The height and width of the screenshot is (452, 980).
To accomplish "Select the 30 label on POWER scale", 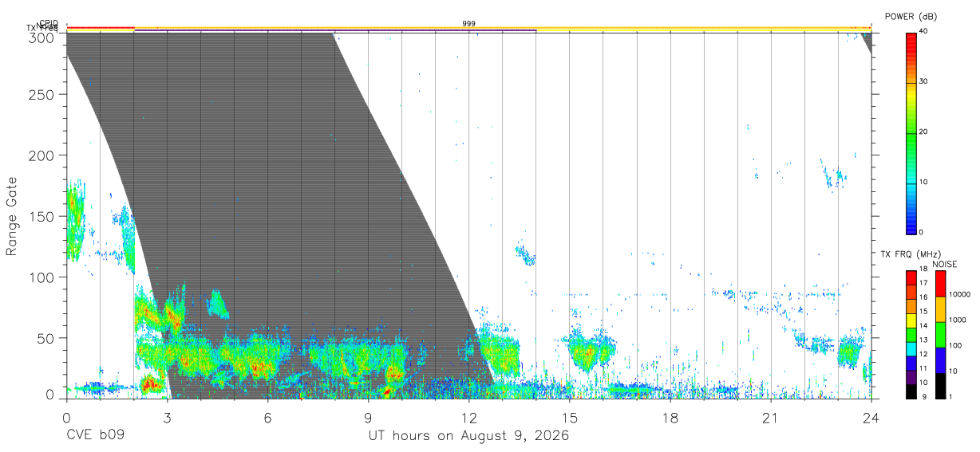I will point(923,81).
